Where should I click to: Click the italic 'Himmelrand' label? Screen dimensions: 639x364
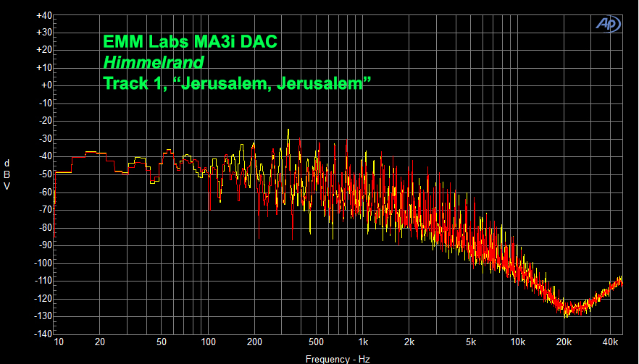point(154,62)
